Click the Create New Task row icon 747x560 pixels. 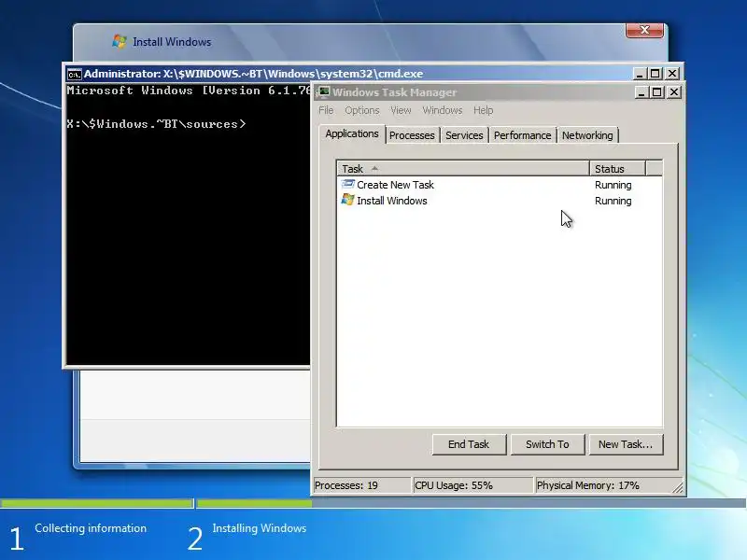[347, 184]
